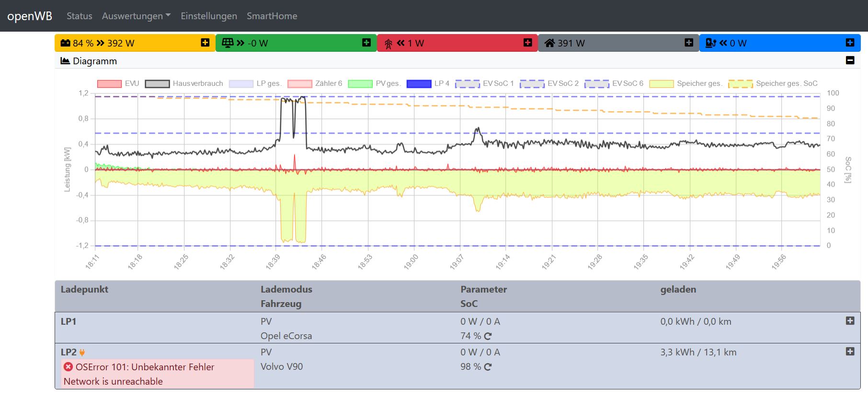Viewport: 868px width, 400px height.
Task: Click the Speicher ges. legend color swatch
Action: tap(661, 84)
